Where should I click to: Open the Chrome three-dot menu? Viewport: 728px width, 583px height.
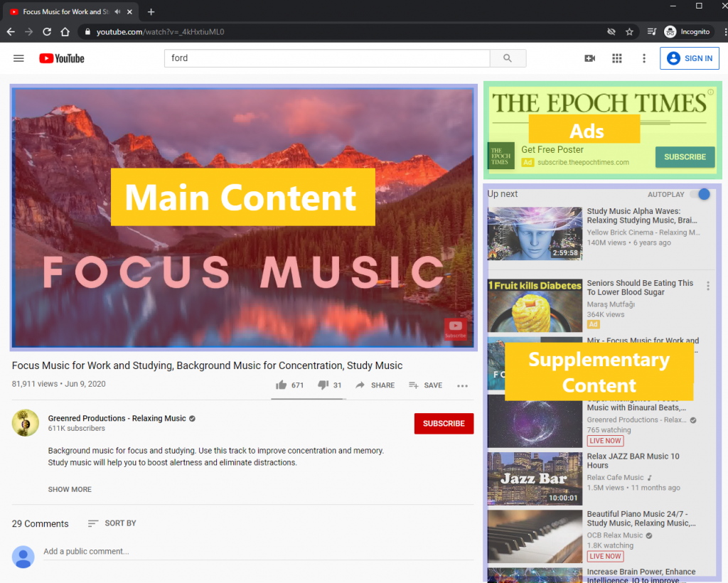click(724, 31)
